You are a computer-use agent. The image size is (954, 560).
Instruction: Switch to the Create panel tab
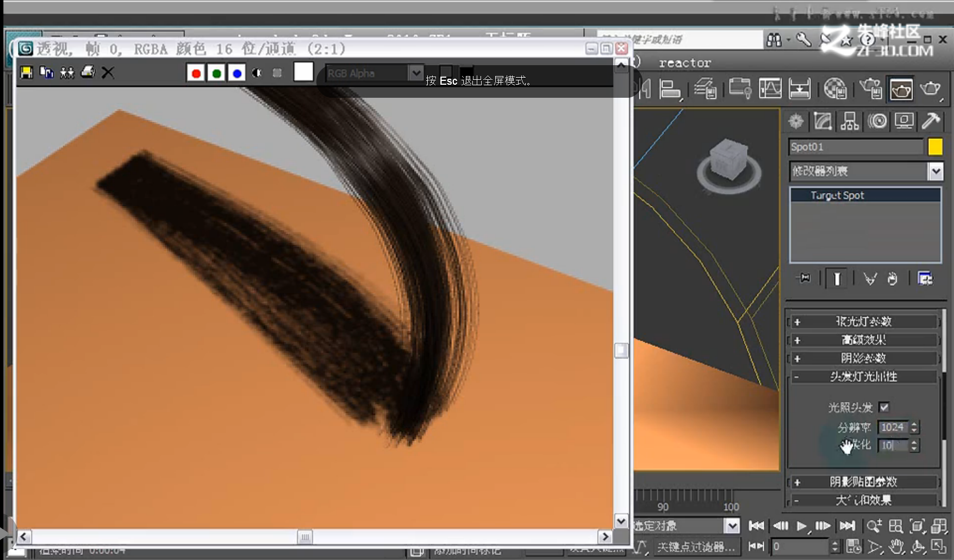tap(796, 121)
